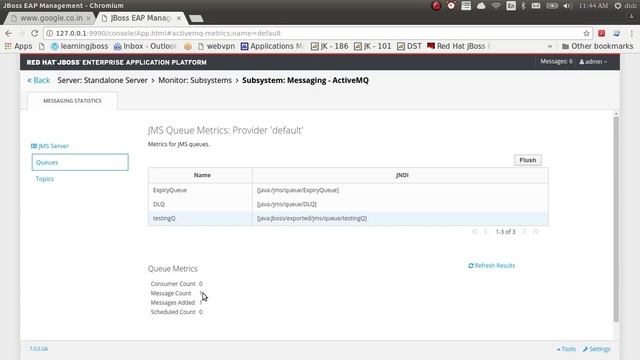Screen dimensions: 640x360
Task: Open the system gear session menu
Action: coord(618,6)
